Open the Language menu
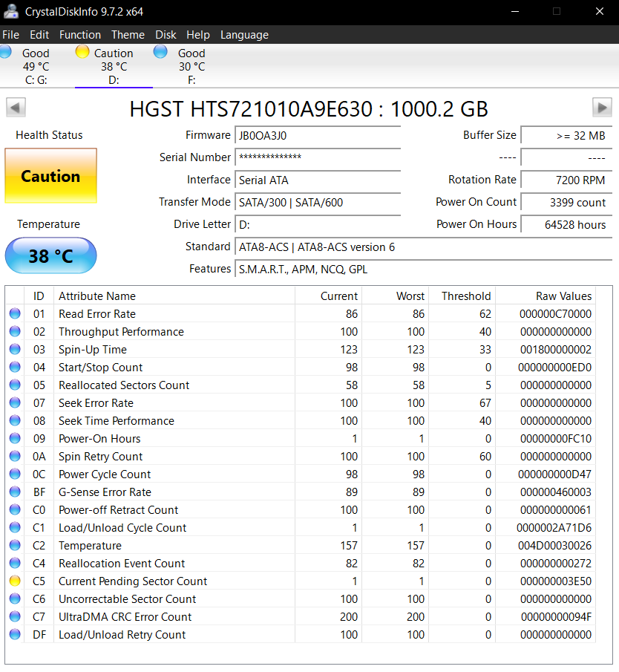619x672 pixels. [x=245, y=35]
